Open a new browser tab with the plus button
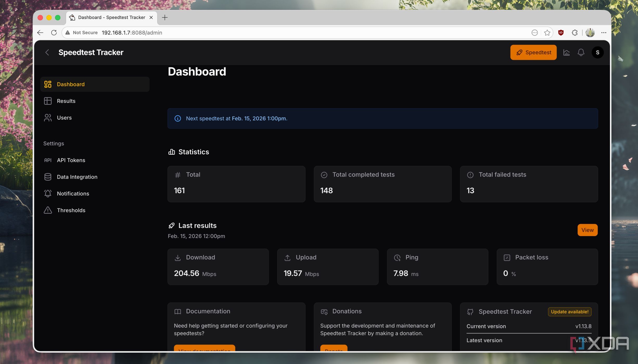Image resolution: width=638 pixels, height=364 pixels. 165,17
